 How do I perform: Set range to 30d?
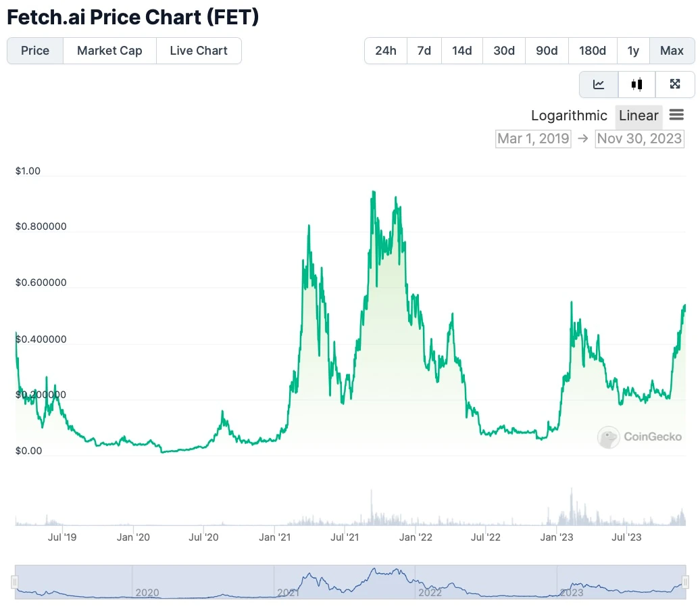pos(504,51)
